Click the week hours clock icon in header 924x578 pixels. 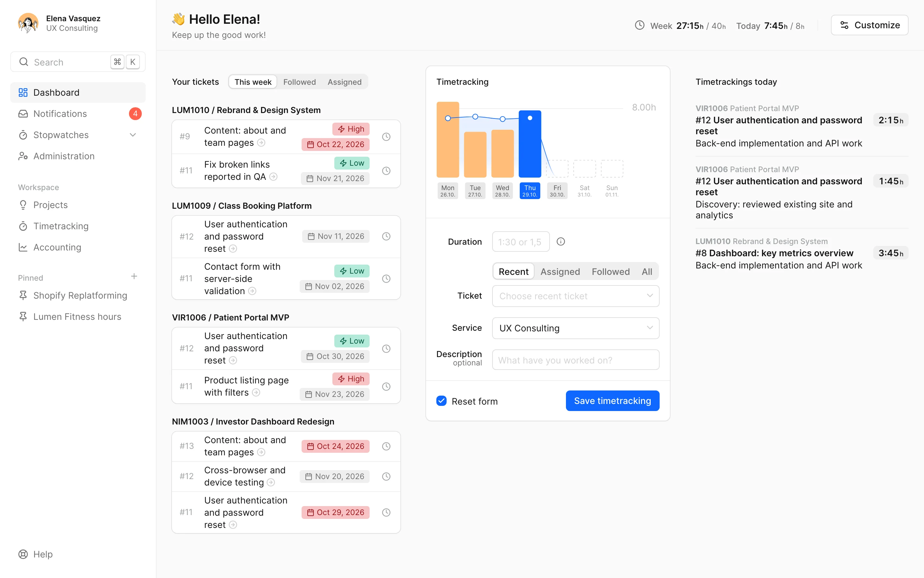(x=639, y=25)
